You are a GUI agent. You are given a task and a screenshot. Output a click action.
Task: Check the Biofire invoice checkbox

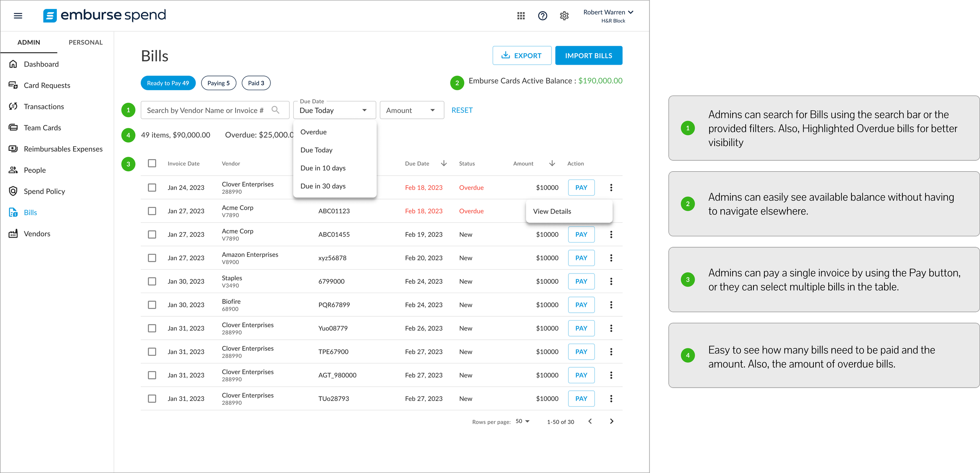(152, 305)
